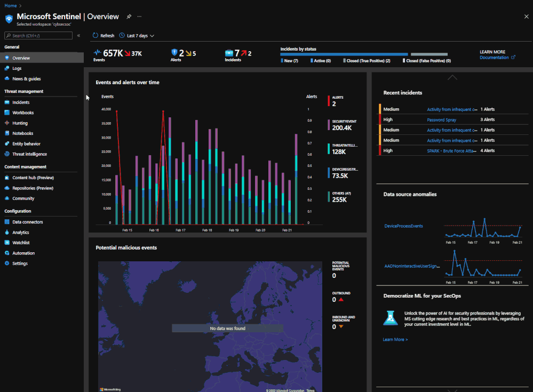Click the Microsoft Sentinel shield icon
The image size is (533, 392).
[x=9, y=19]
